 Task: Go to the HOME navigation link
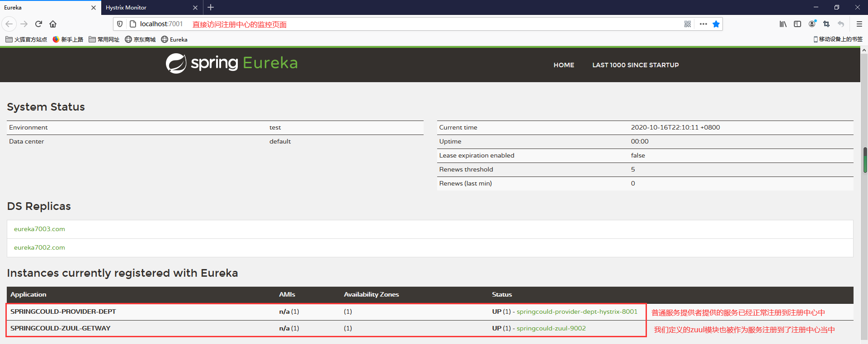tap(564, 65)
